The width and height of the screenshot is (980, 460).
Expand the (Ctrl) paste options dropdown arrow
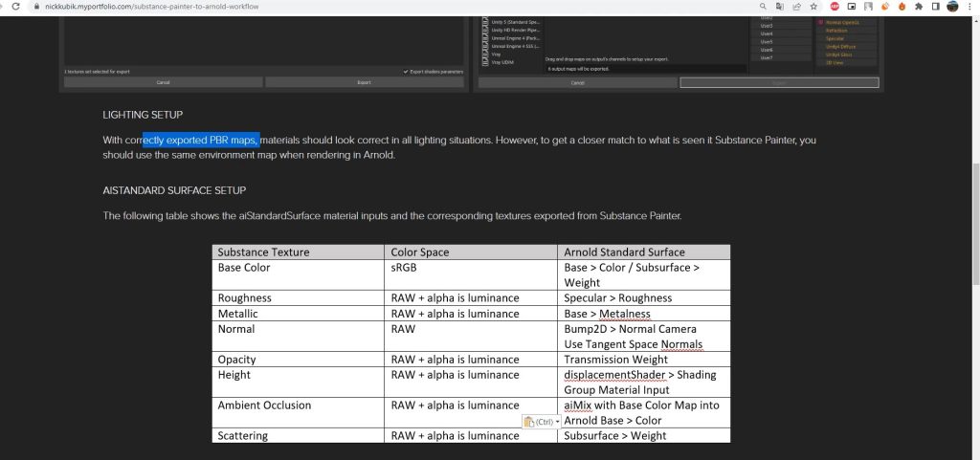coord(557,422)
